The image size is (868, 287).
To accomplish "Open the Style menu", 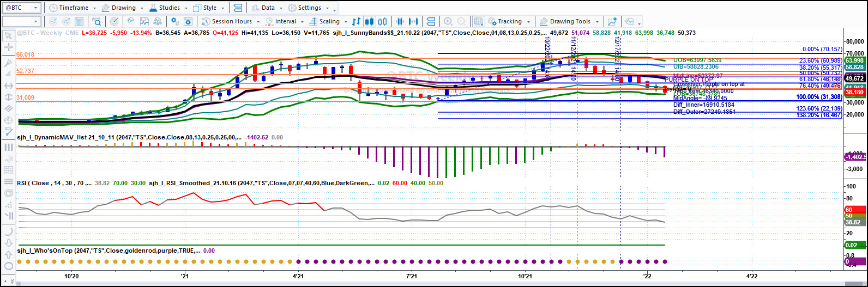I will click(209, 8).
